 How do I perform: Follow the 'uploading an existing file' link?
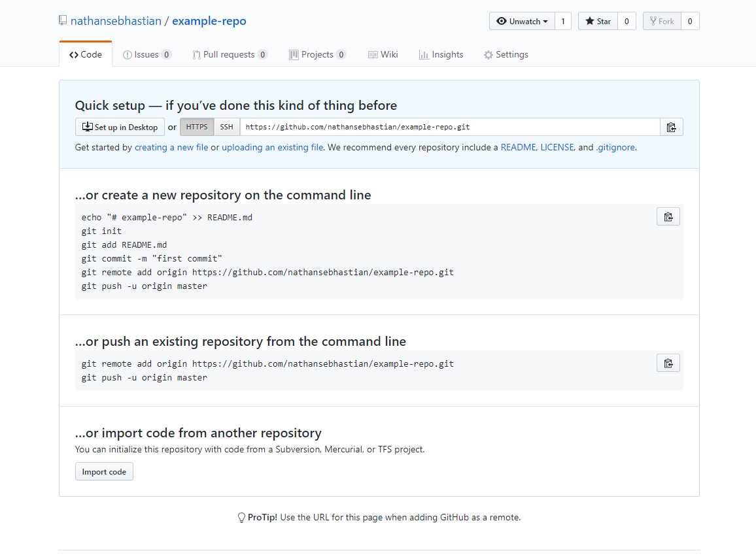(x=273, y=148)
